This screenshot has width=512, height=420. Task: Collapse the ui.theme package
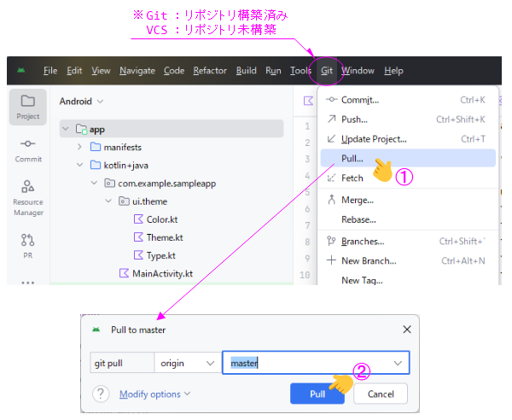(108, 201)
